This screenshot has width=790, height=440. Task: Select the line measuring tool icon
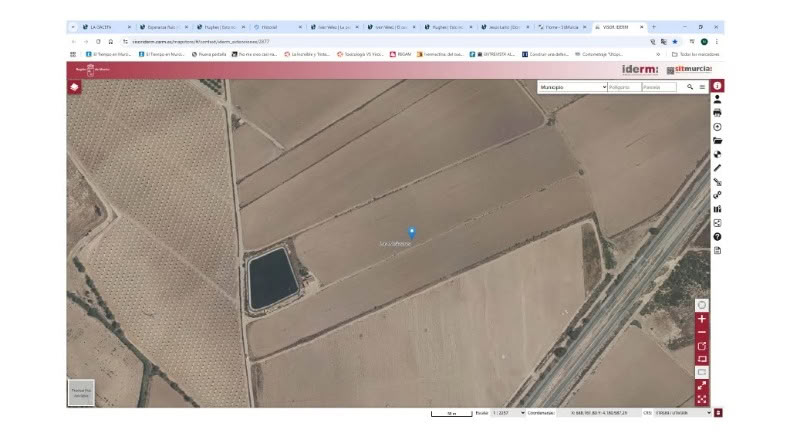(x=717, y=168)
